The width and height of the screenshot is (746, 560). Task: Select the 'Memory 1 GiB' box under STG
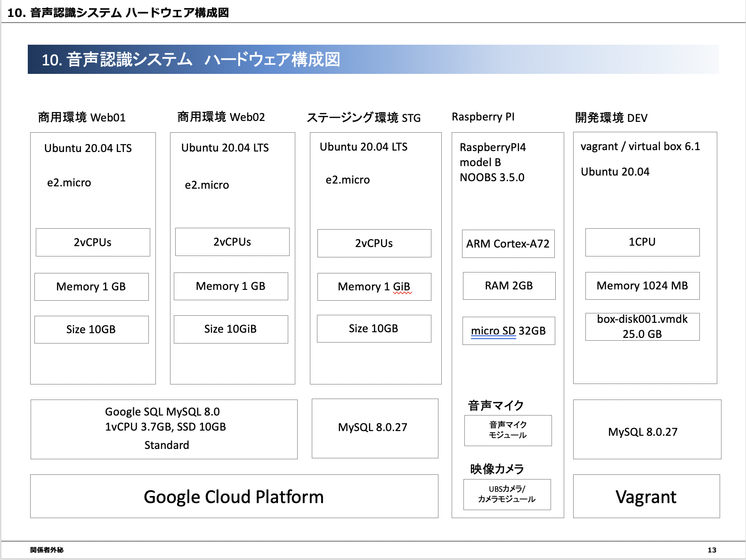[x=374, y=287]
